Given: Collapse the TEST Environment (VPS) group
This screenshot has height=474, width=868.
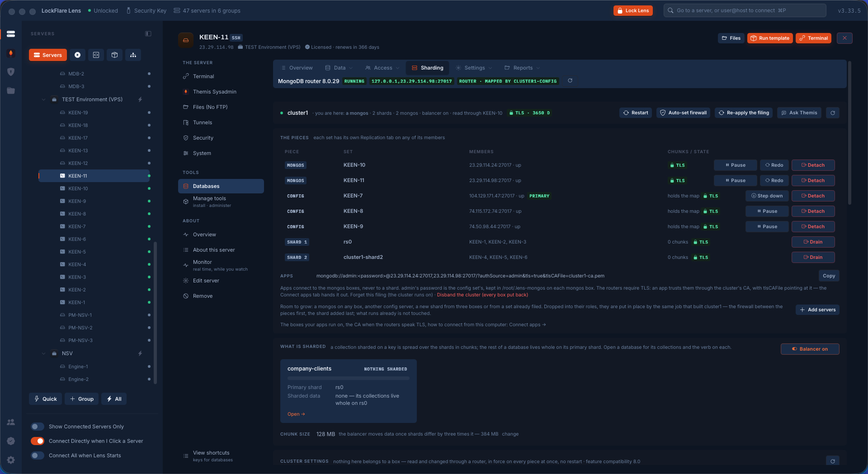Looking at the screenshot, I should tap(44, 99).
